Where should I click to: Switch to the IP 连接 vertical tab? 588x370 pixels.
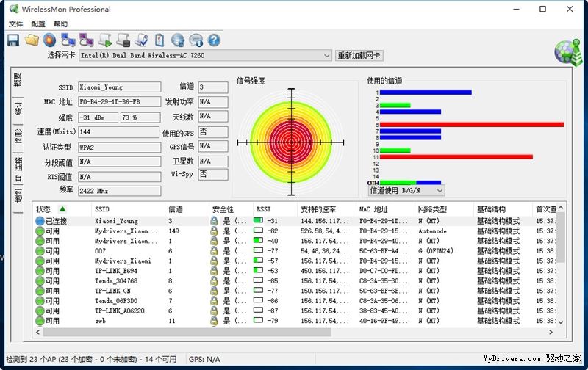[x=18, y=170]
